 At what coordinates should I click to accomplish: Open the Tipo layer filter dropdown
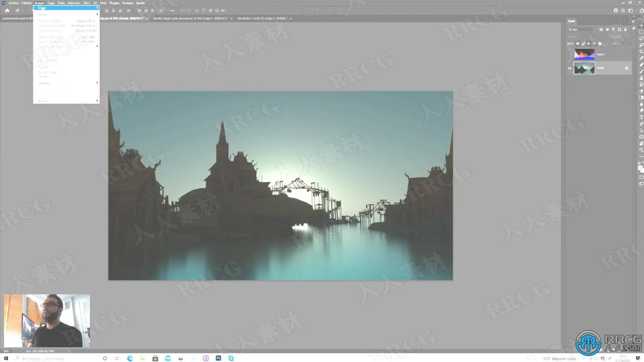click(581, 29)
